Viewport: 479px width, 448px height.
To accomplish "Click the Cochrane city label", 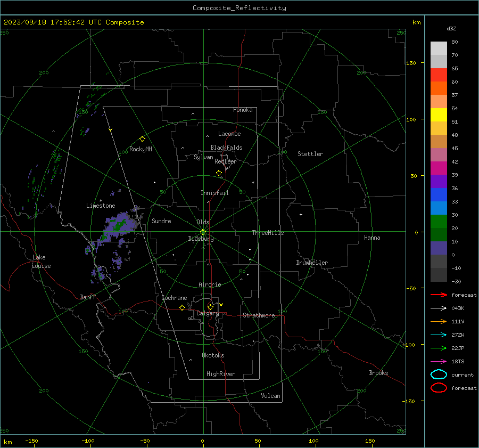I will (174, 298).
